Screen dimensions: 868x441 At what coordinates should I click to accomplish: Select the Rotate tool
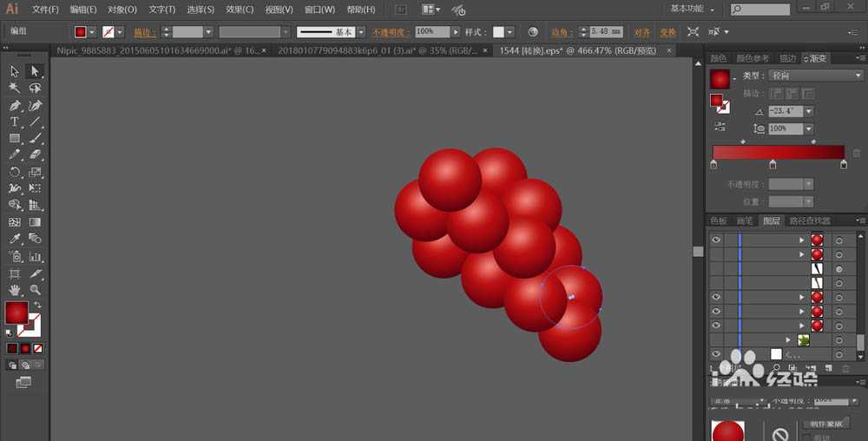[x=15, y=172]
